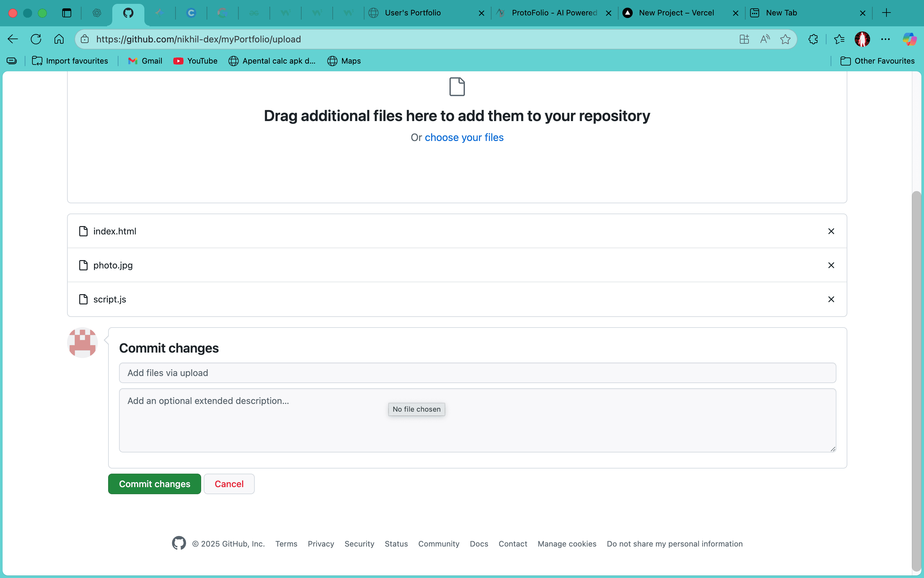Screen dimensions: 924x578
Task: Click the index.html file name
Action: (x=115, y=231)
